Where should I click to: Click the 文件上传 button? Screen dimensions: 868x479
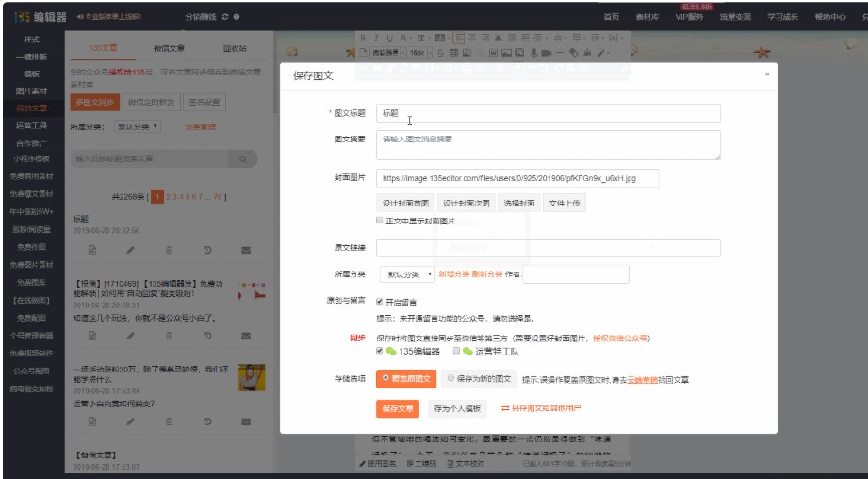565,203
